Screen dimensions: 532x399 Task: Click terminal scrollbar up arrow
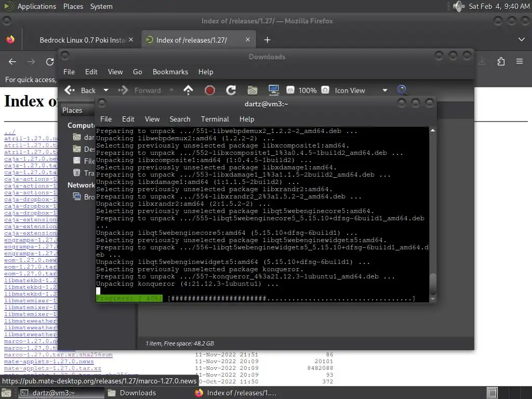point(433,130)
